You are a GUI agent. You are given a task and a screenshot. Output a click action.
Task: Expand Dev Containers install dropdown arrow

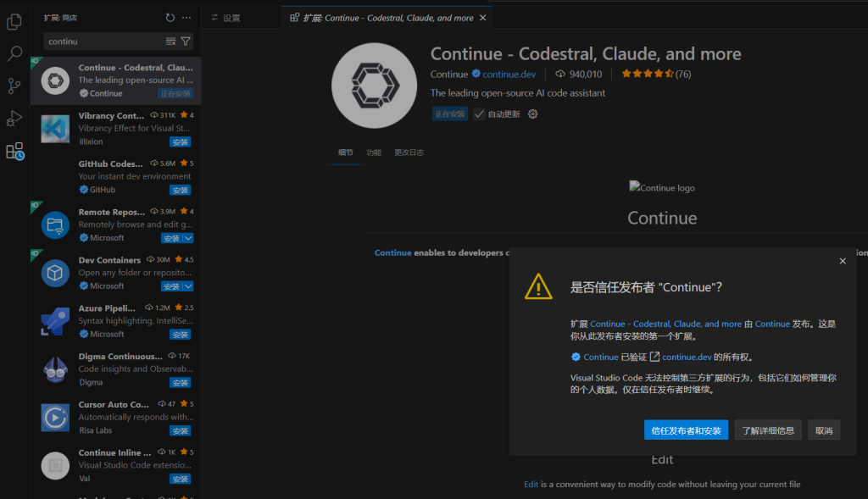[188, 286]
